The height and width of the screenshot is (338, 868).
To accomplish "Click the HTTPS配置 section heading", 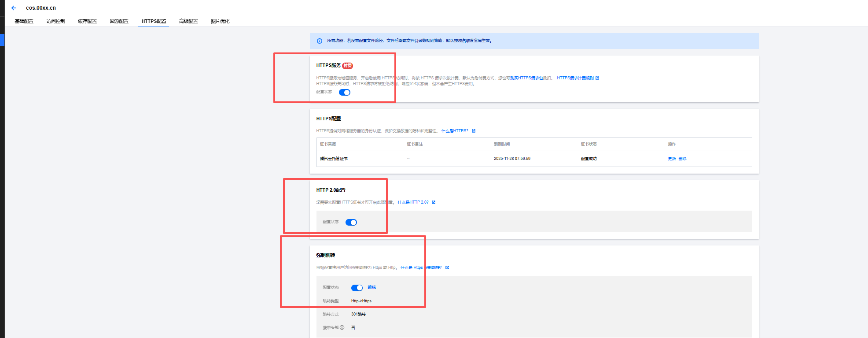I will click(328, 119).
